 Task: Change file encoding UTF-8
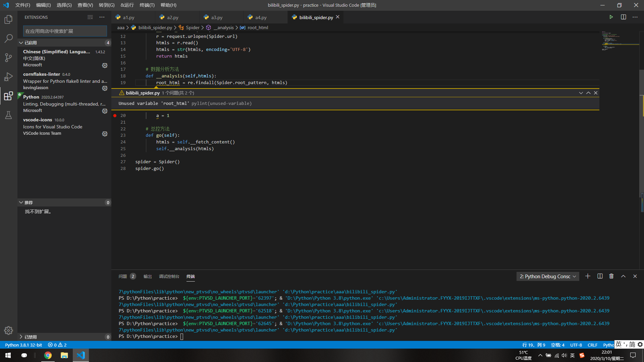click(576, 345)
